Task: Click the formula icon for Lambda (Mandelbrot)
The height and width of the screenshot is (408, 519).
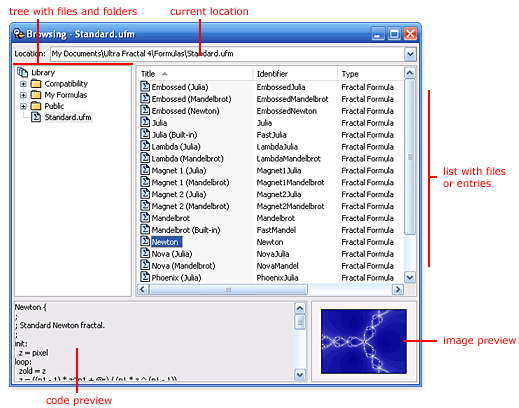Action: coord(145,158)
